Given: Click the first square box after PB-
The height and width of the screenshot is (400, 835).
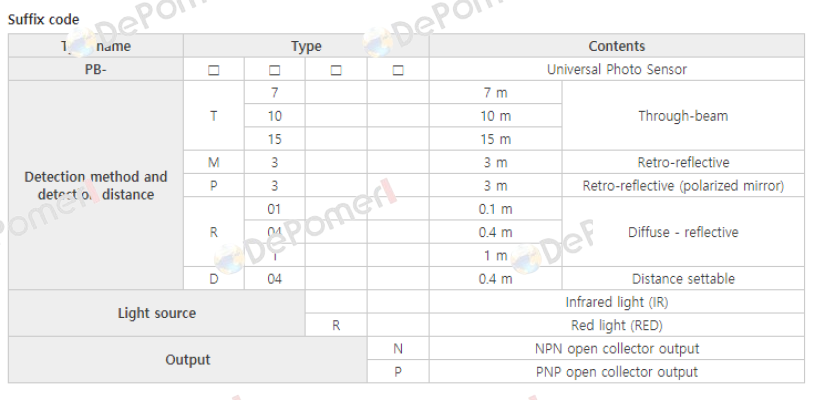Looking at the screenshot, I should coord(214,70).
